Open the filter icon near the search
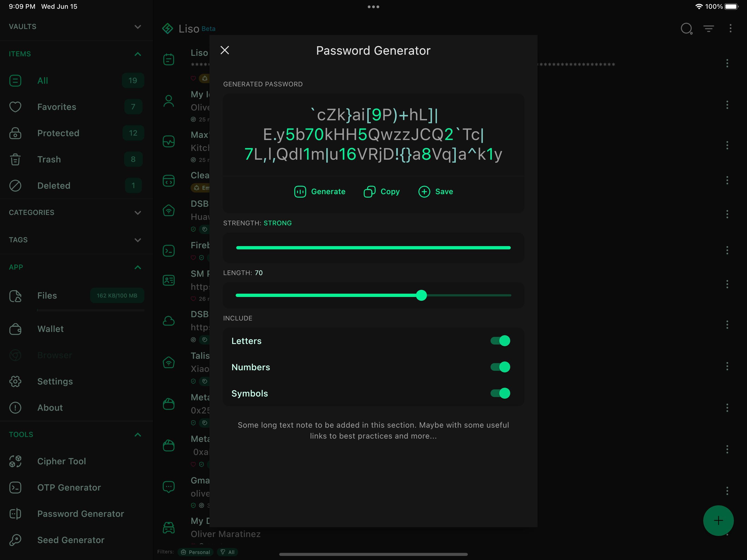The height and width of the screenshot is (560, 747). coord(708,29)
